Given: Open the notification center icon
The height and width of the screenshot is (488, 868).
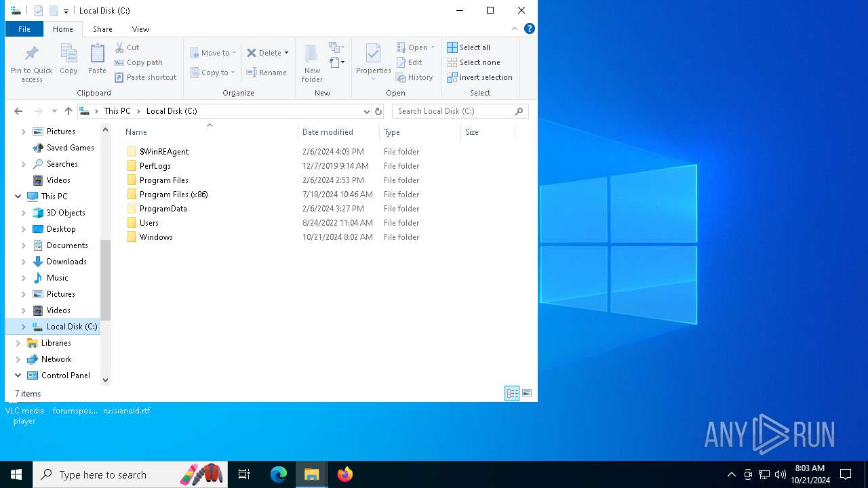Looking at the screenshot, I should pos(846,474).
